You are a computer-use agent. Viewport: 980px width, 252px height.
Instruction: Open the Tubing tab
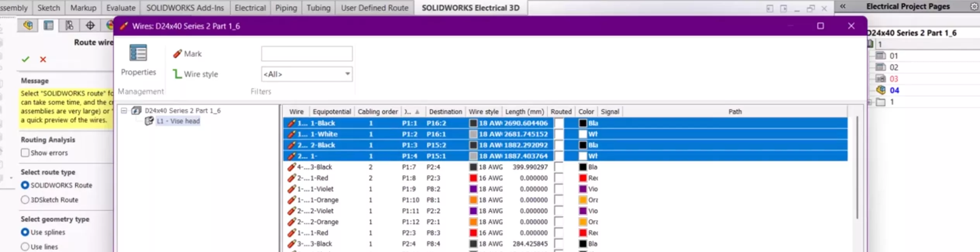click(x=318, y=8)
